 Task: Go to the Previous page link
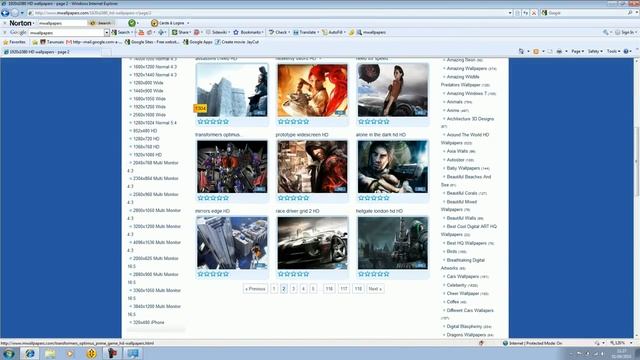[x=256, y=289]
